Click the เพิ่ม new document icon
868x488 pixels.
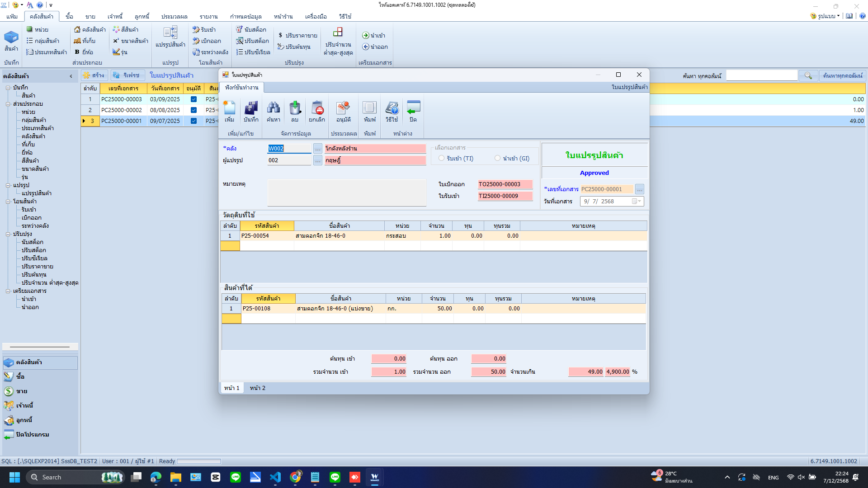point(229,111)
